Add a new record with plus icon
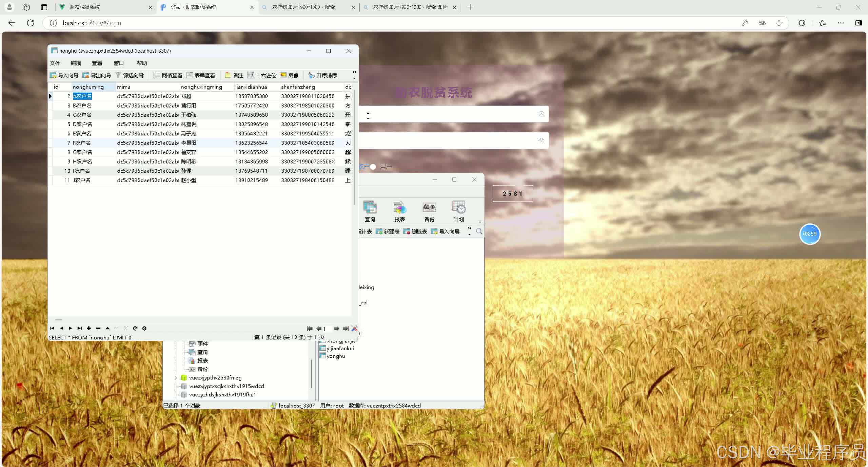This screenshot has height=467, width=868. tap(89, 328)
